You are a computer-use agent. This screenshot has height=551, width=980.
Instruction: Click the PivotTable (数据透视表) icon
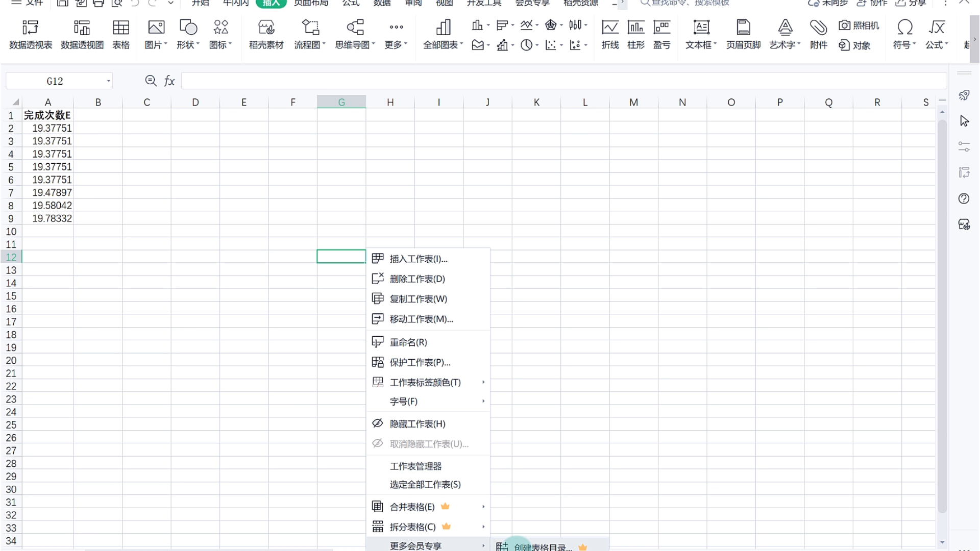pyautogui.click(x=31, y=28)
